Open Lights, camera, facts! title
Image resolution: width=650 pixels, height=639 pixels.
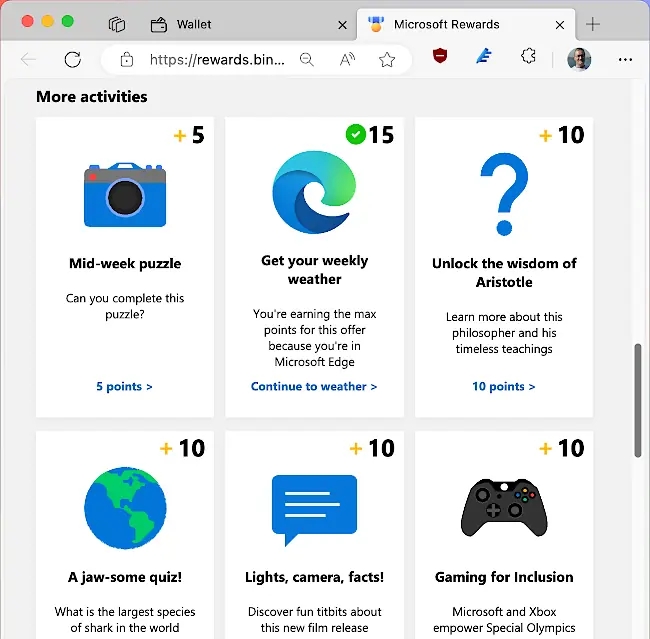314,577
